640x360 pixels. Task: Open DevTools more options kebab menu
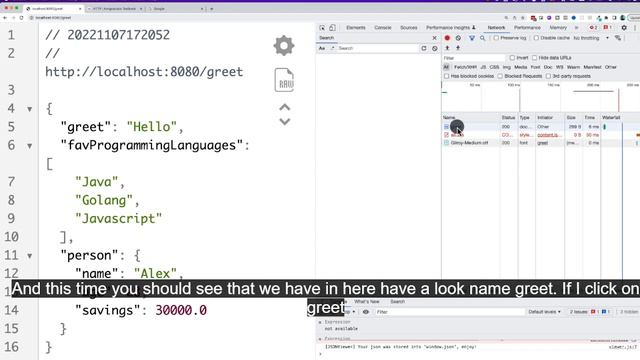(x=636, y=28)
